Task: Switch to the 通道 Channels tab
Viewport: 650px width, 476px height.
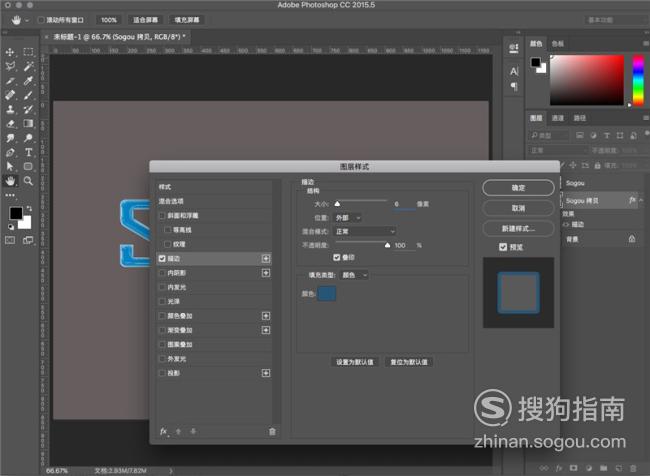Action: point(558,118)
